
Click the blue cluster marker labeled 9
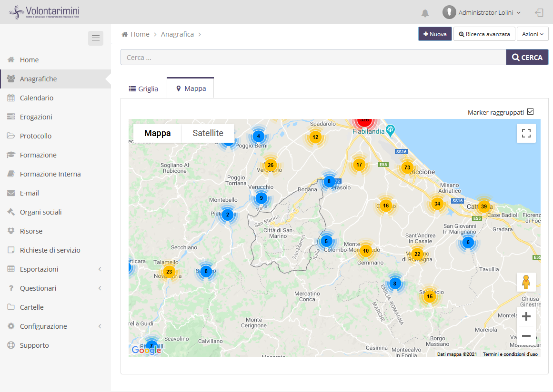point(261,198)
